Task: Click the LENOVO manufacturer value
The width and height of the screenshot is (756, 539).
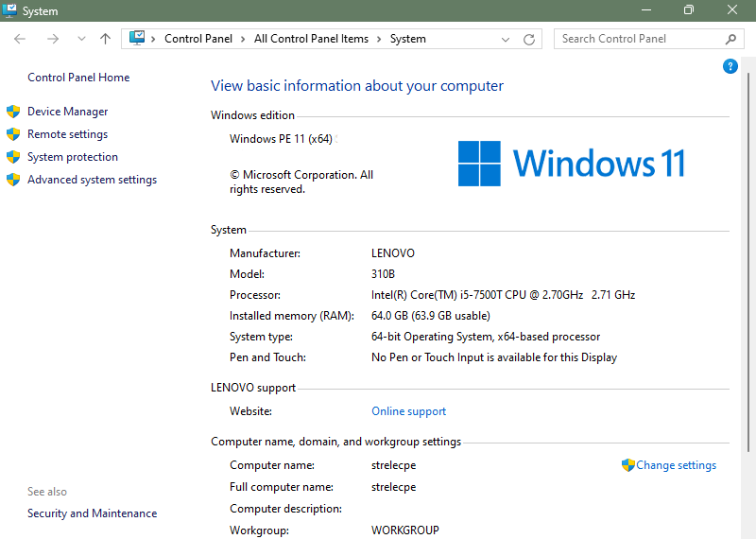Action: click(393, 253)
